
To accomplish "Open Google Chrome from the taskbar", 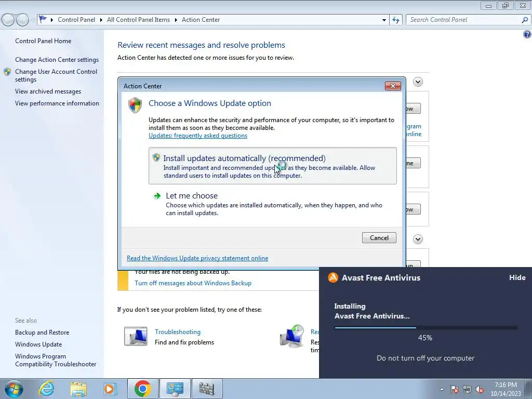I will pyautogui.click(x=142, y=389).
